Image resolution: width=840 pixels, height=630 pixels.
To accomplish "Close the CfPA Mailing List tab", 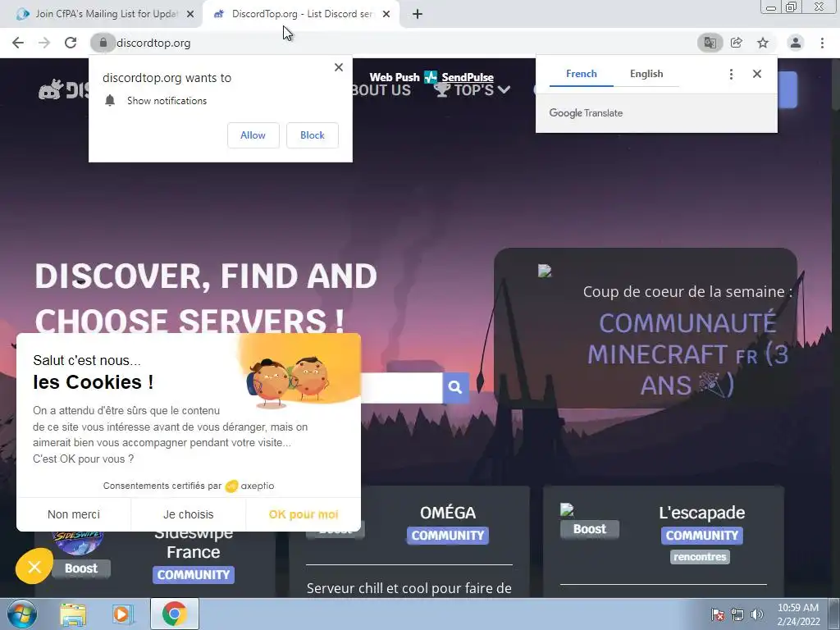I will 190,14.
